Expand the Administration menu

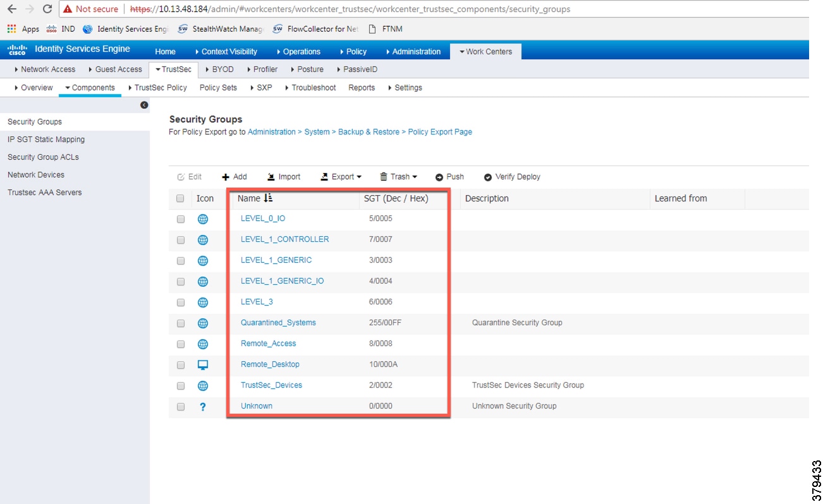413,52
